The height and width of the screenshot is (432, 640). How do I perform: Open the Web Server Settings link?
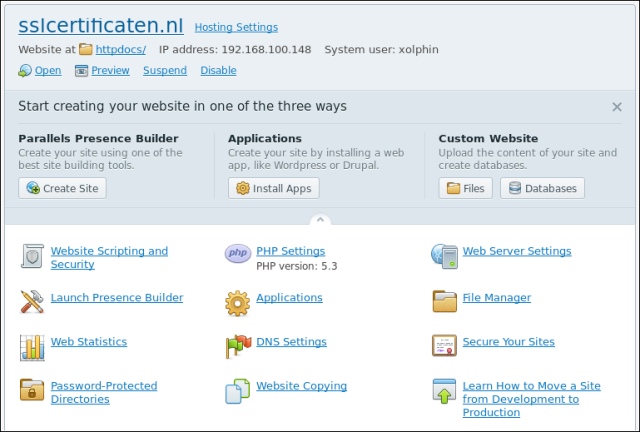[517, 251]
